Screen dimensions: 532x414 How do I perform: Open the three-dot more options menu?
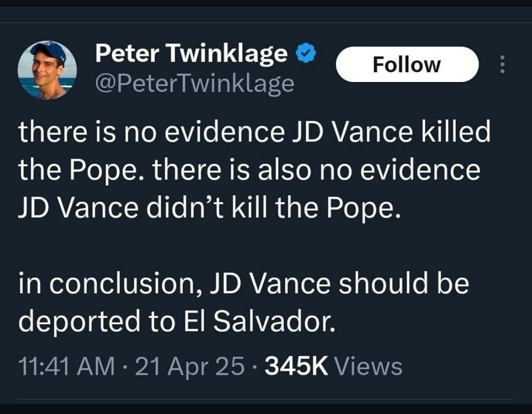pyautogui.click(x=502, y=64)
